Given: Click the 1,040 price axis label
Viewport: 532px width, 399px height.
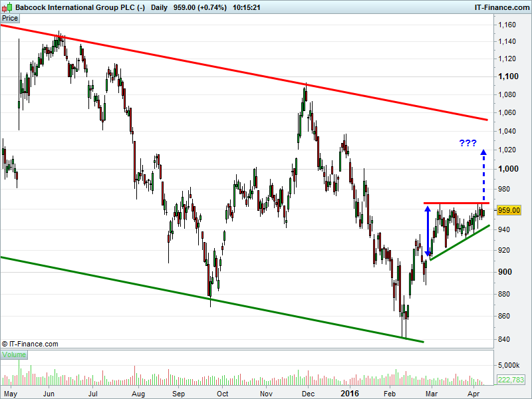Looking at the screenshot, I should pos(507,131).
